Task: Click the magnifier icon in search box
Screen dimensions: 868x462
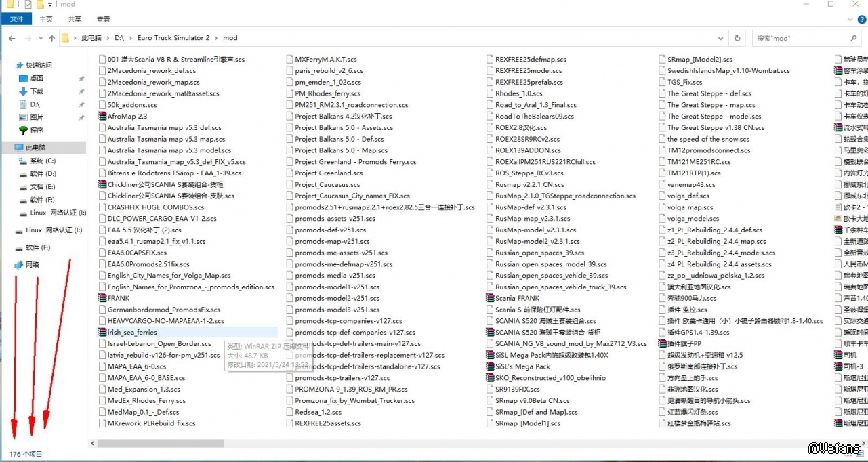Action: (854, 39)
